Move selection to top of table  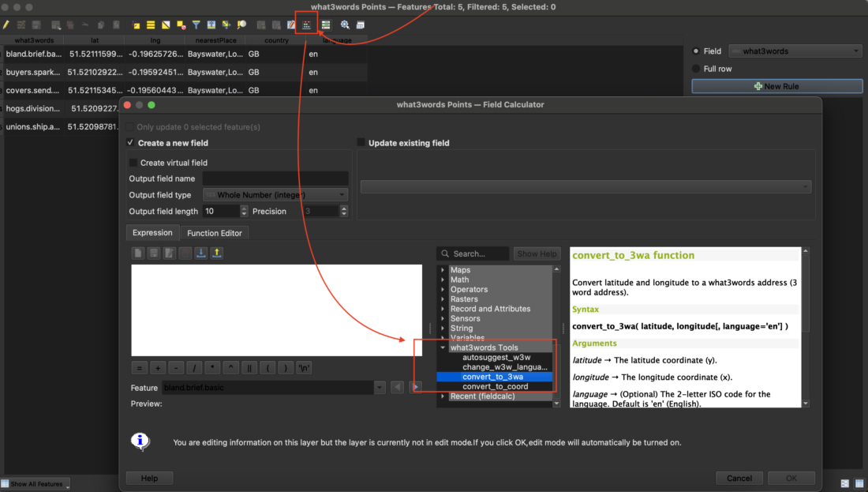pyautogui.click(x=211, y=25)
